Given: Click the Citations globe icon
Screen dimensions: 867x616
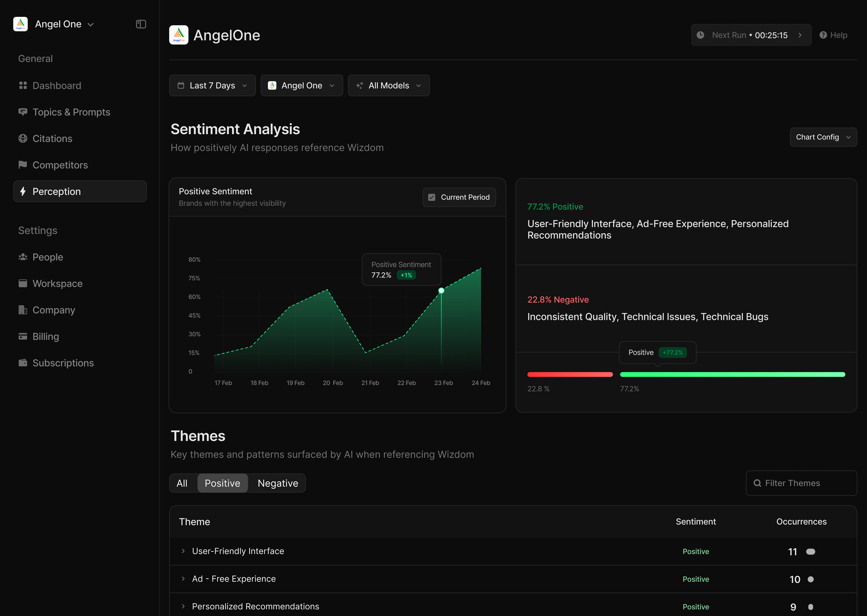Looking at the screenshot, I should pyautogui.click(x=23, y=138).
